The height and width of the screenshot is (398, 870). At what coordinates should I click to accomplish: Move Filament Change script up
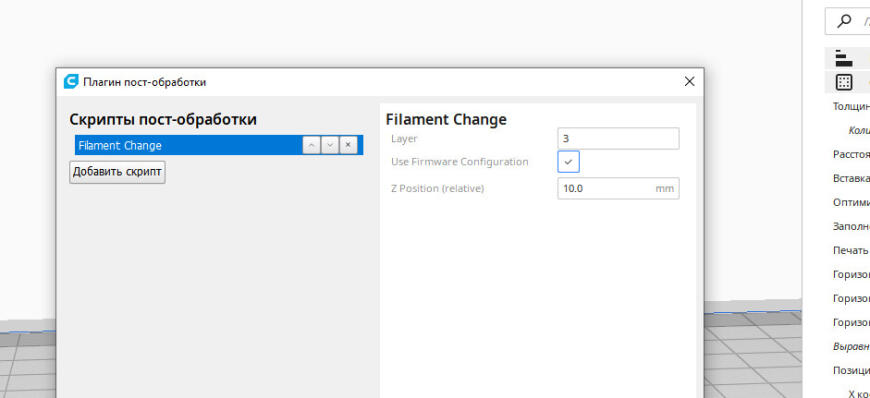coord(311,145)
